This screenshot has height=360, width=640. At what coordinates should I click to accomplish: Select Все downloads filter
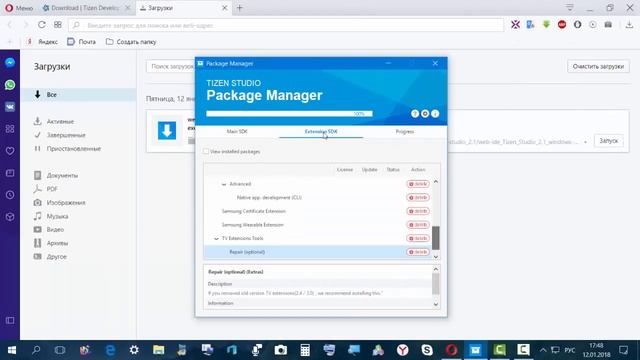(x=78, y=95)
